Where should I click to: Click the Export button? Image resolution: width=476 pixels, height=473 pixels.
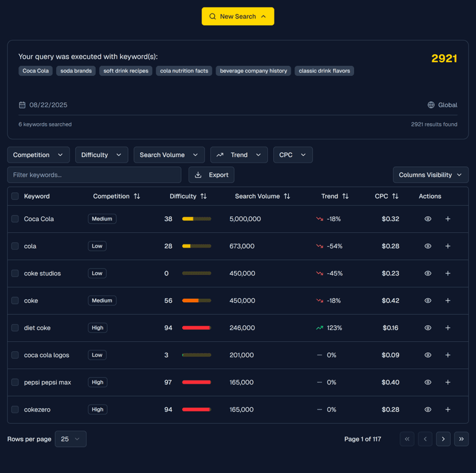(211, 175)
